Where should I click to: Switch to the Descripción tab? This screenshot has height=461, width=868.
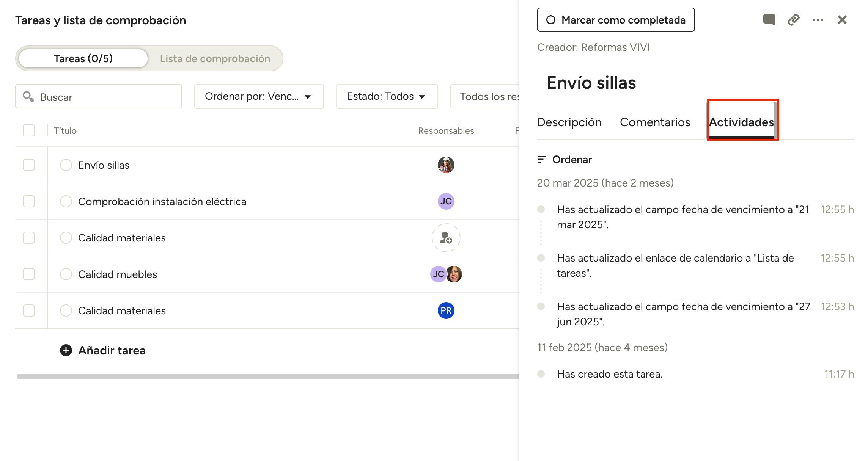569,122
